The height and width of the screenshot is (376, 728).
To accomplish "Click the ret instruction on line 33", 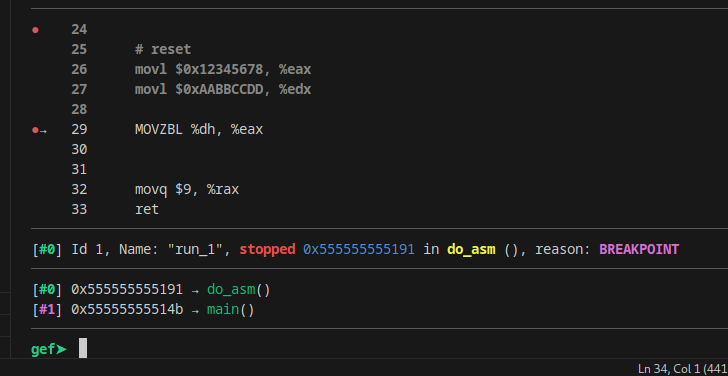I will [147, 209].
